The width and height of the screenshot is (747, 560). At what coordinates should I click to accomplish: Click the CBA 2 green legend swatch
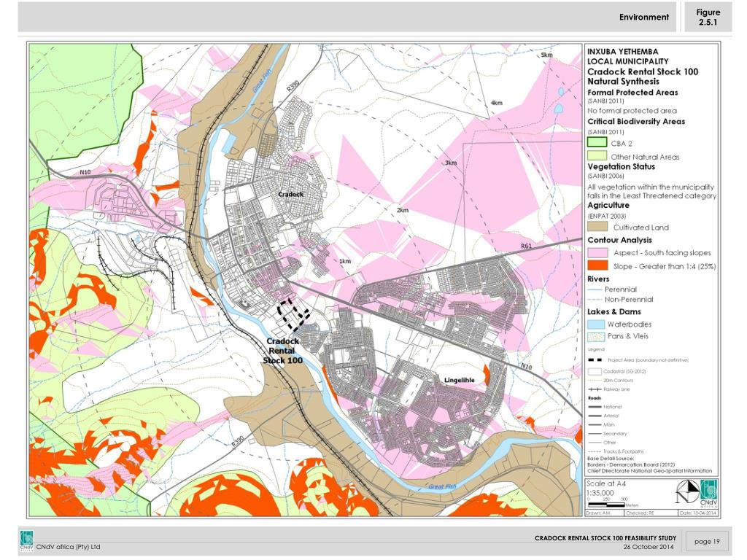click(597, 144)
